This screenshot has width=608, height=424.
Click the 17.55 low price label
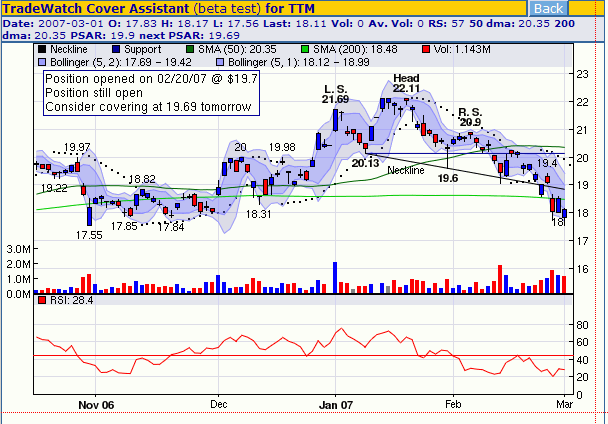click(x=89, y=235)
